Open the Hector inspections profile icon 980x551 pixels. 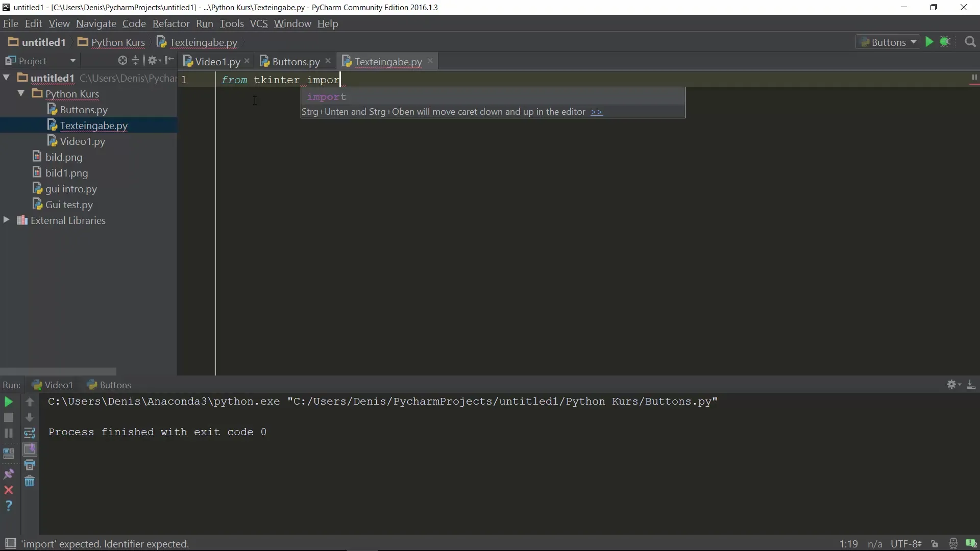953,544
